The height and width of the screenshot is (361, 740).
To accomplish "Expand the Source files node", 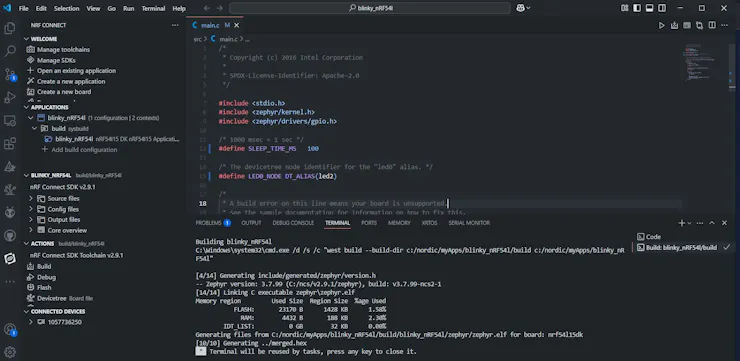I will [x=31, y=199].
